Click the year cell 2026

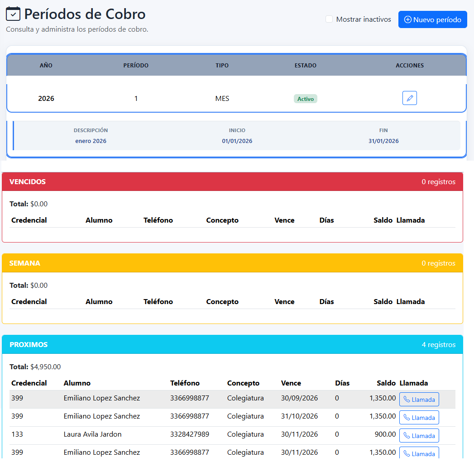pos(46,98)
